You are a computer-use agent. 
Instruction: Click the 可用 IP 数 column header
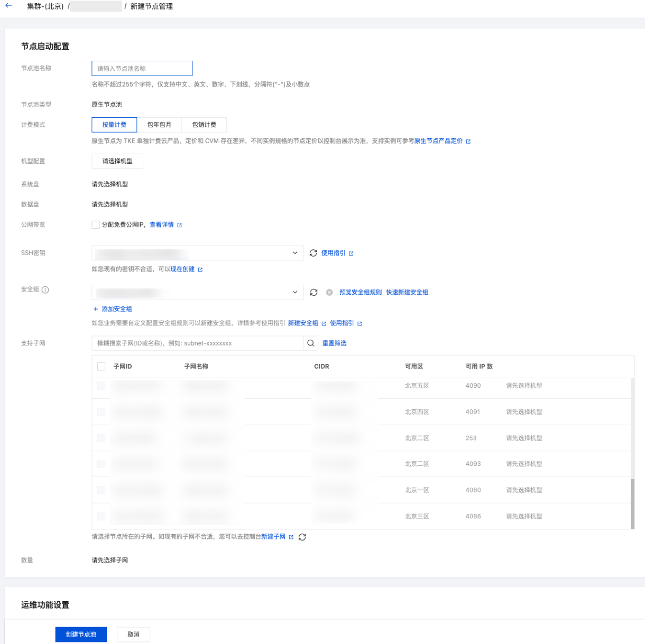(480, 367)
